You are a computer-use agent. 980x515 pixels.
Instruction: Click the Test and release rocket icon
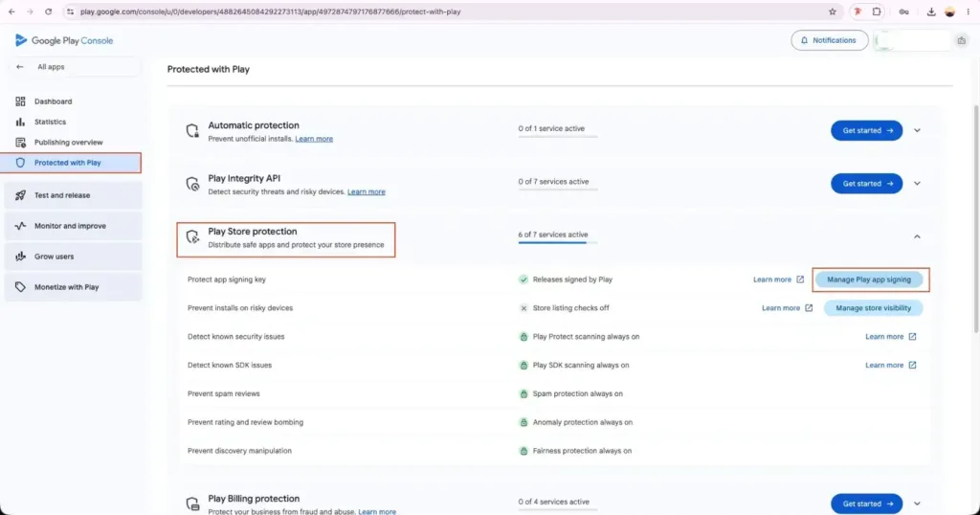click(21, 195)
